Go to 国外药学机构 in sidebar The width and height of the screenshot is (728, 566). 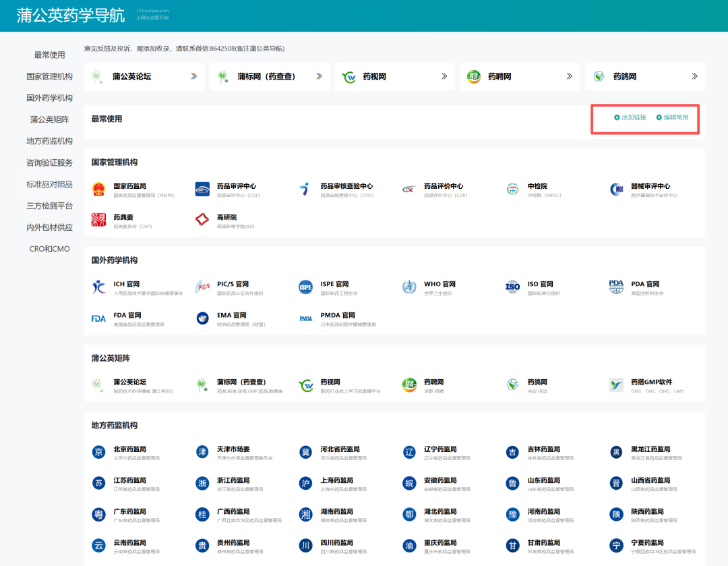pos(49,98)
